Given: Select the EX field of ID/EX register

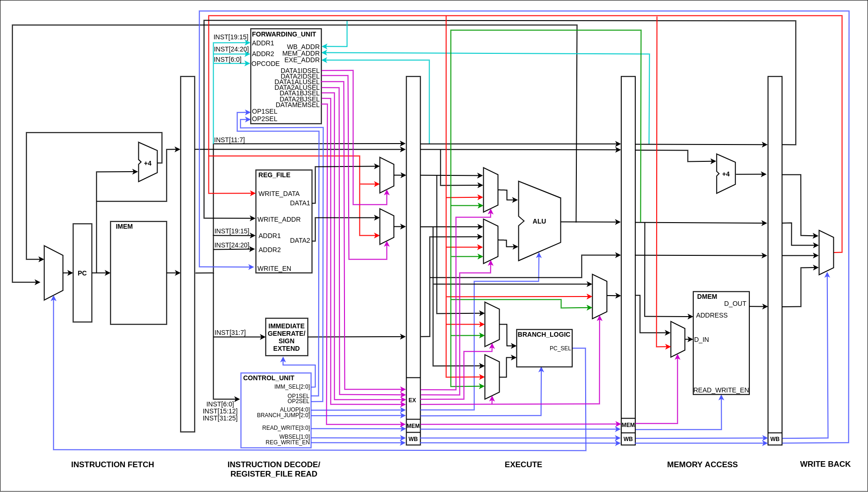Looking at the screenshot, I should point(413,398).
